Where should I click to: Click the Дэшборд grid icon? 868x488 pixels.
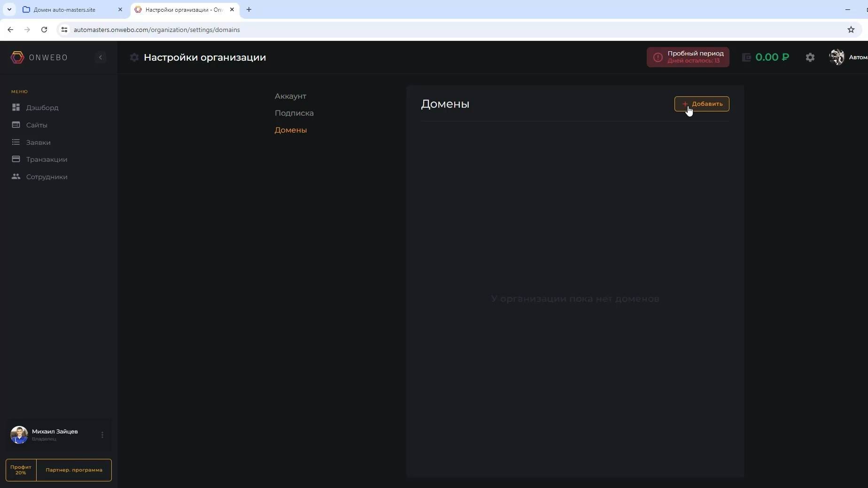click(16, 108)
